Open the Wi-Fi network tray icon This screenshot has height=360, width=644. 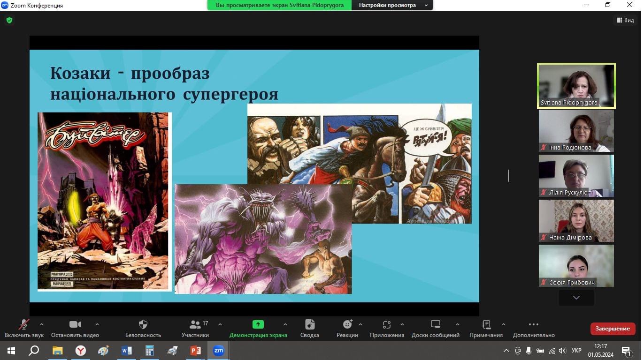pos(552,351)
